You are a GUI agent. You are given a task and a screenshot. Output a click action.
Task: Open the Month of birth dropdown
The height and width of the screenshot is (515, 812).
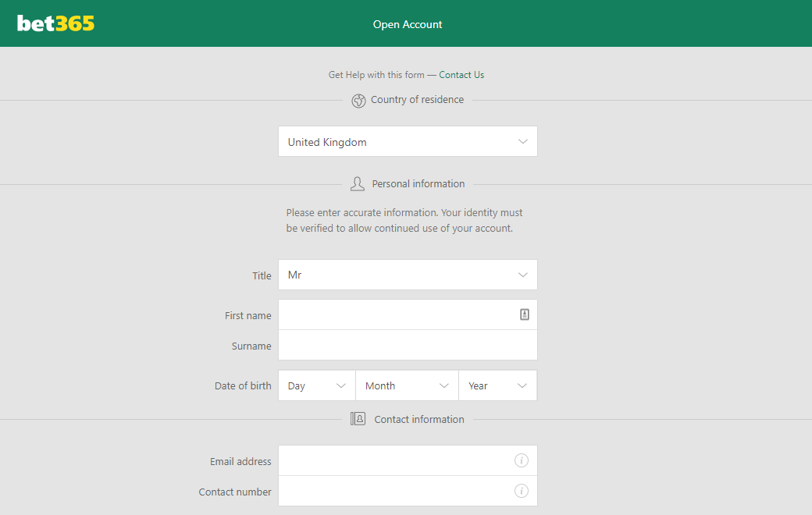tap(407, 385)
